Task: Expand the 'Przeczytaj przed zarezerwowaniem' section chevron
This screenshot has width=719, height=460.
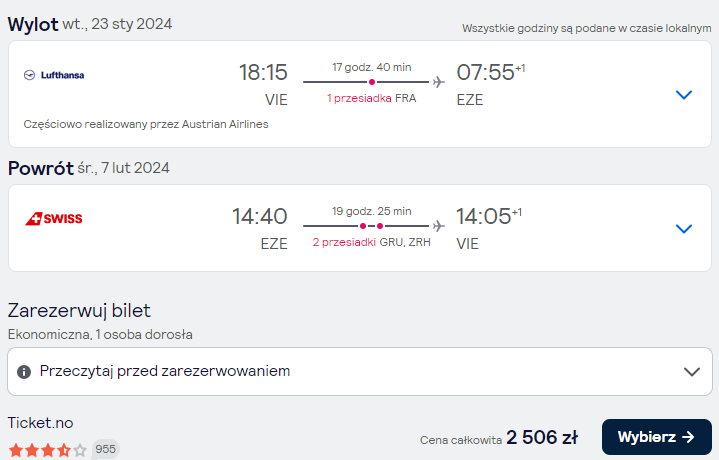Action: coord(691,371)
